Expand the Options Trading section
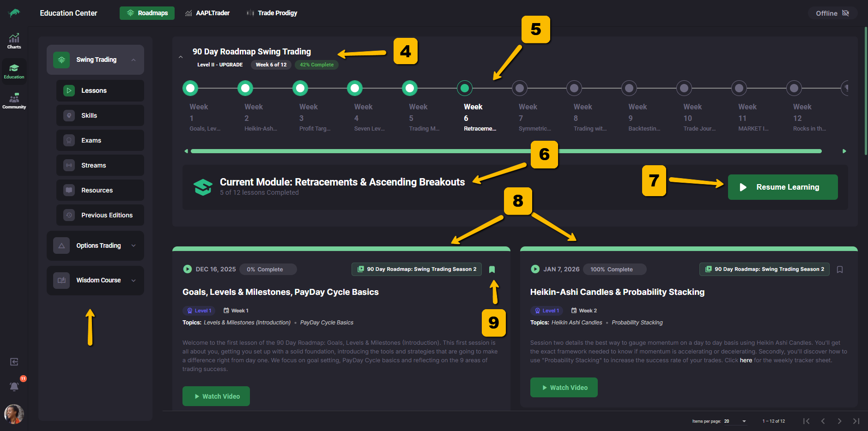The height and width of the screenshot is (431, 868). (x=95, y=245)
